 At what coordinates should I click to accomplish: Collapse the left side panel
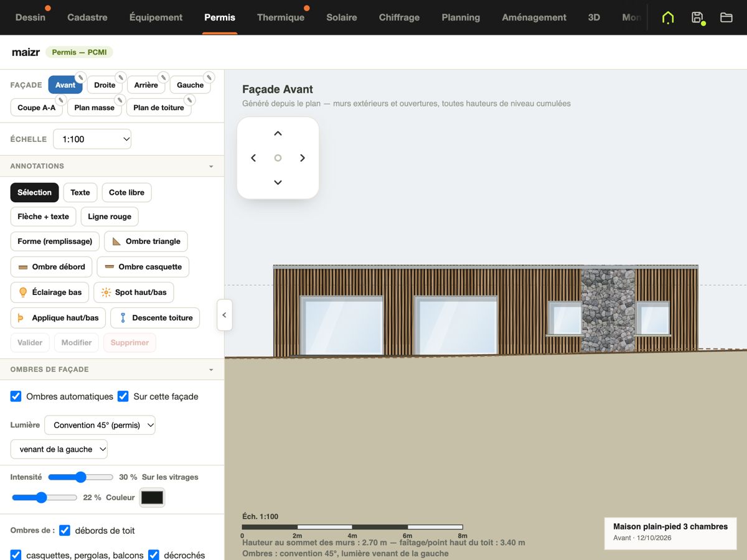tap(224, 315)
